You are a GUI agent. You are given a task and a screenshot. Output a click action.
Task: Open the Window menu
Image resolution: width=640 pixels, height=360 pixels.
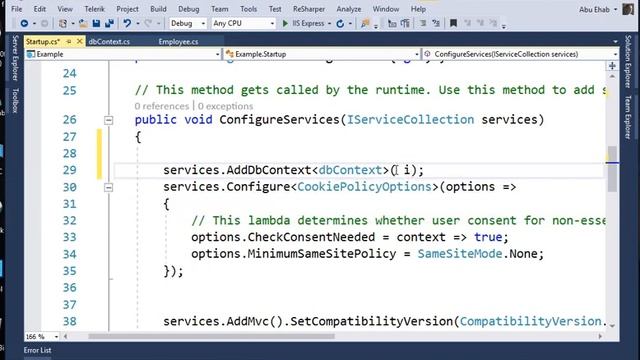point(386,9)
